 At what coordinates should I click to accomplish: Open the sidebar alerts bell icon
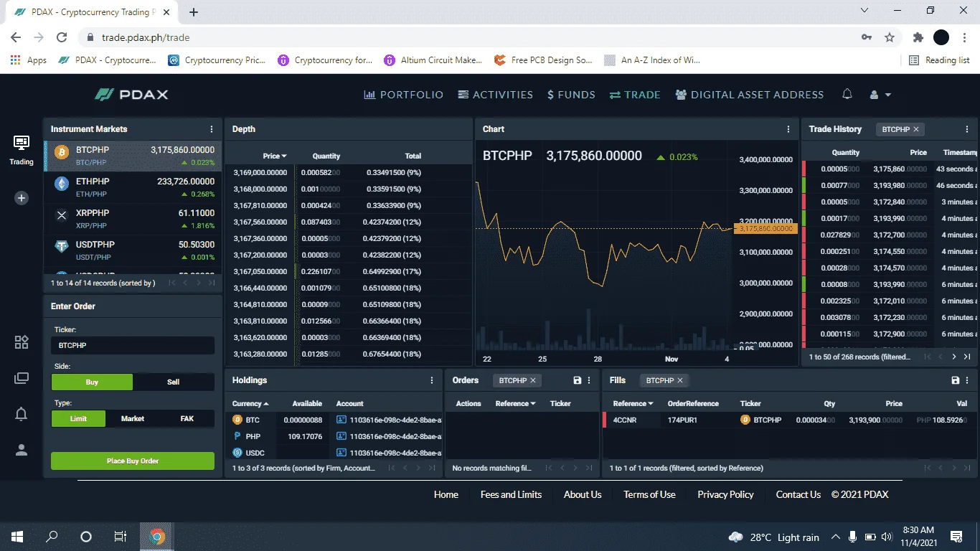click(x=22, y=414)
